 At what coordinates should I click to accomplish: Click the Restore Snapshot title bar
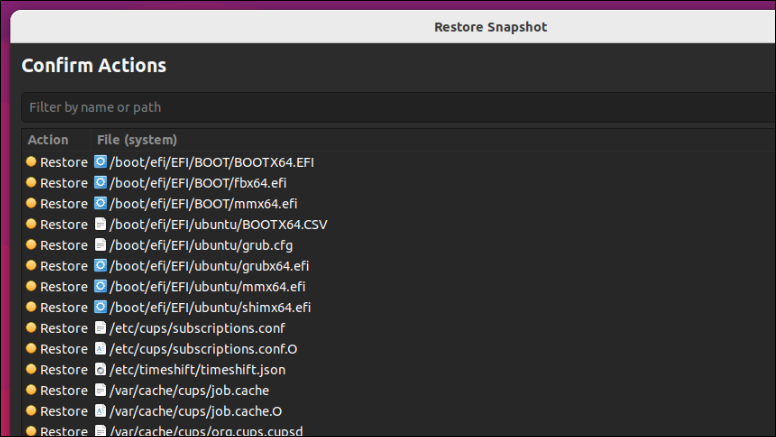tap(393, 27)
